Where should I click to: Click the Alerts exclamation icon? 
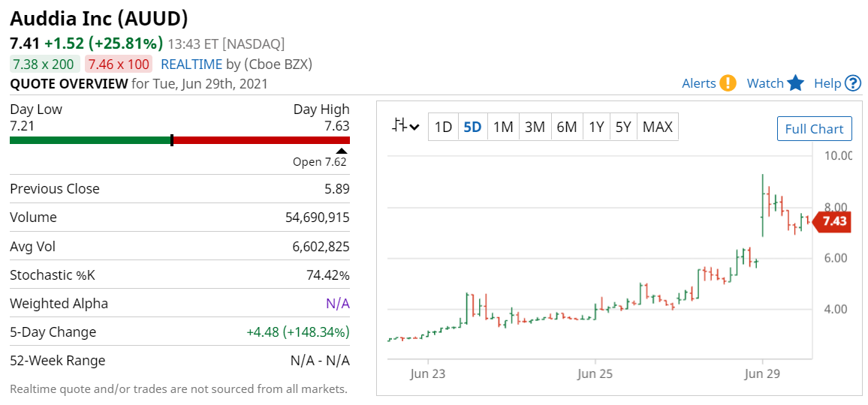click(x=728, y=83)
